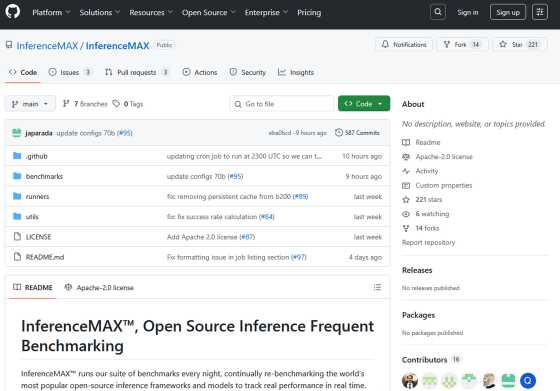560x391 pixels.
Task: Open the benchmarks folder name
Action: tap(44, 176)
